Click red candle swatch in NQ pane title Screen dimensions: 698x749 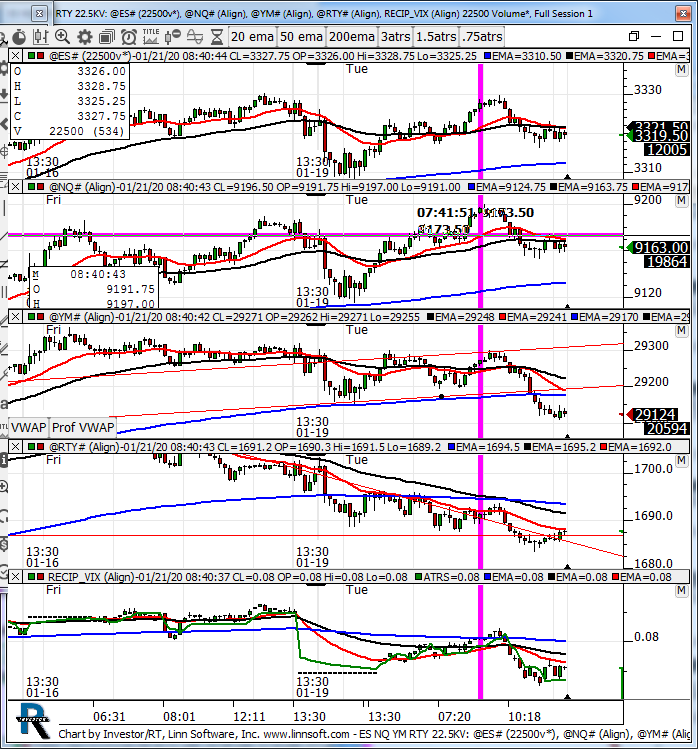(41, 187)
